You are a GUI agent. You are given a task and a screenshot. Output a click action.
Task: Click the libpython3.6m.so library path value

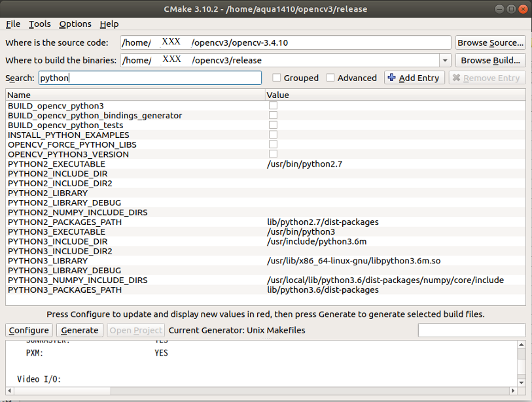[x=354, y=261]
